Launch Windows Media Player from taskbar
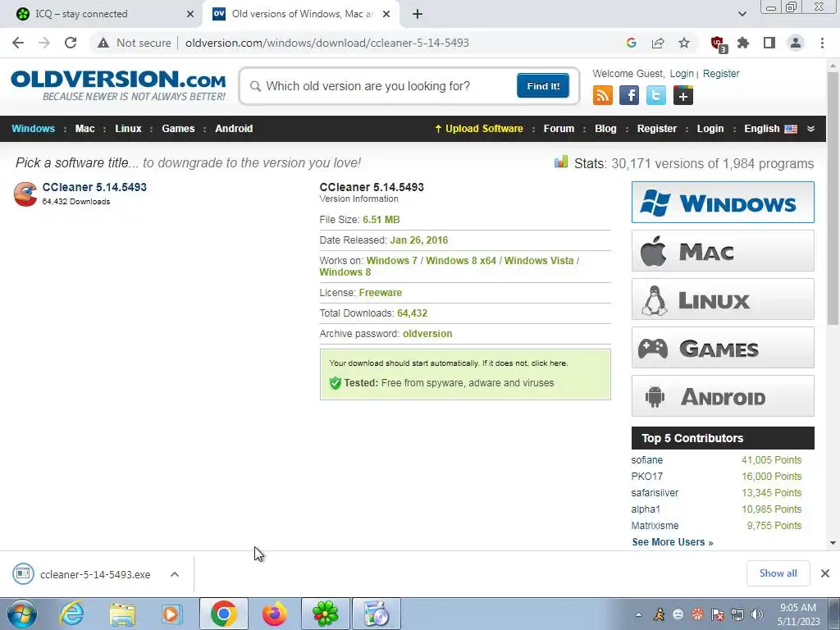Screen dimensions: 840x630 [171, 614]
